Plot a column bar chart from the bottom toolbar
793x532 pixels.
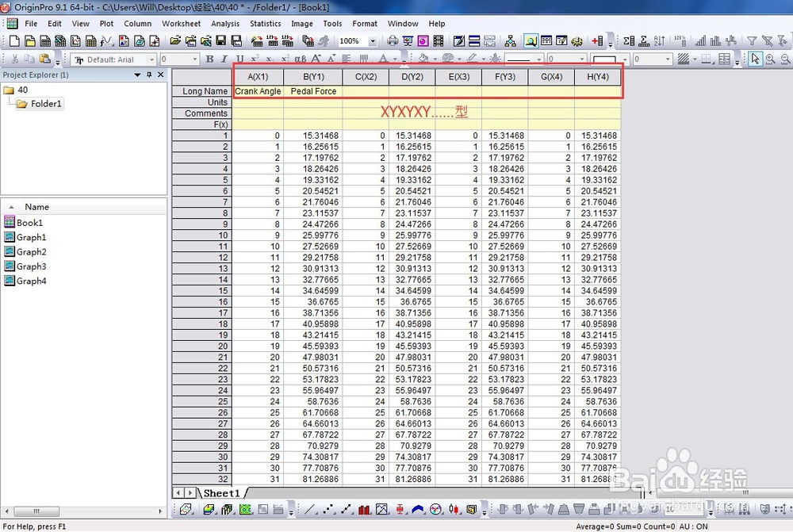coord(364,509)
